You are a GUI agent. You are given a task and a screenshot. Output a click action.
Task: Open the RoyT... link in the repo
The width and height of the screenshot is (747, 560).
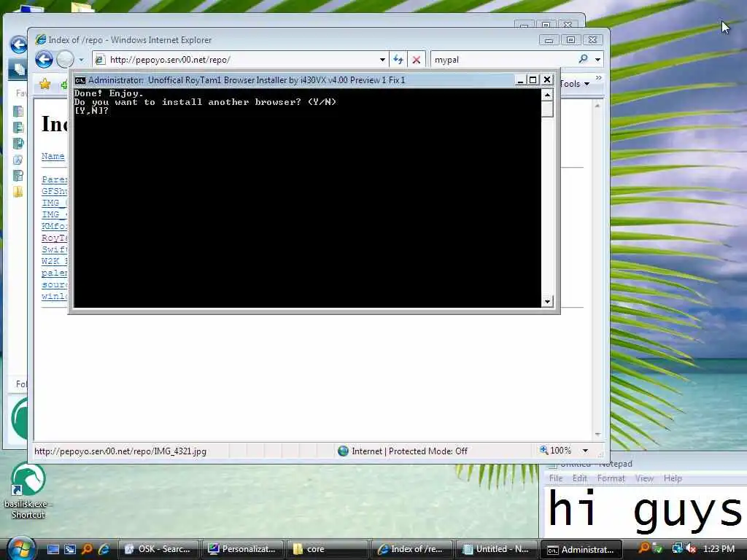point(54,238)
